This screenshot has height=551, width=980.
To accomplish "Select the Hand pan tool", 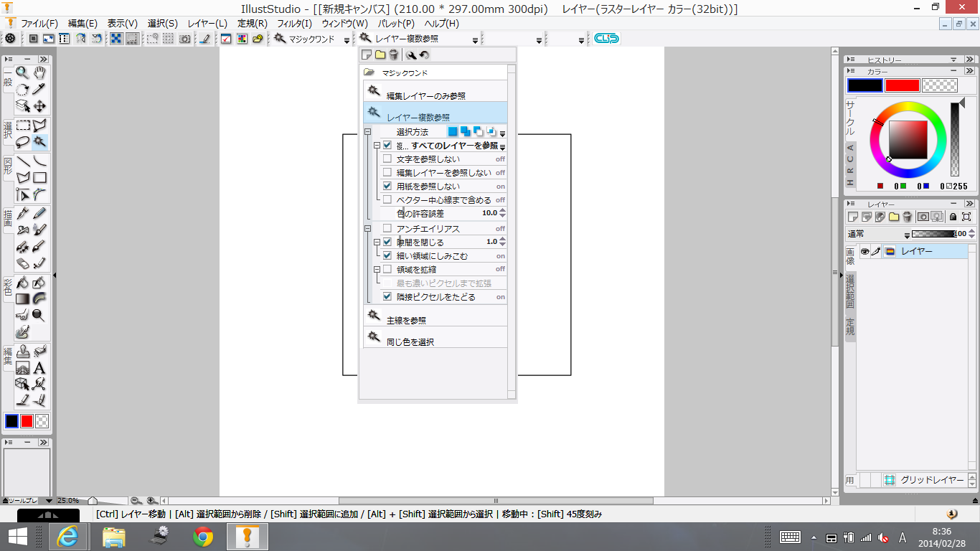I will pyautogui.click(x=40, y=72).
